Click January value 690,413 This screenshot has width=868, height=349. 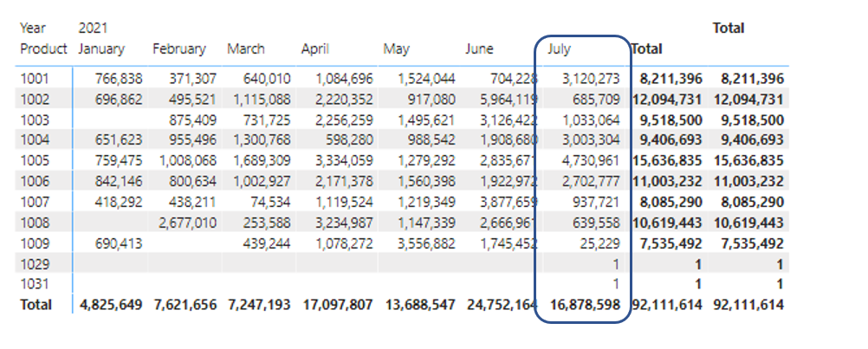coord(119,242)
